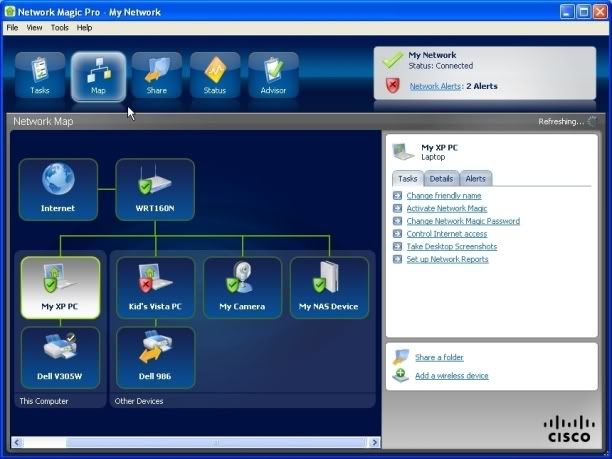Screen dimensions: 612x459
Task: Select the Kid's Vista PC node
Action: click(x=155, y=288)
